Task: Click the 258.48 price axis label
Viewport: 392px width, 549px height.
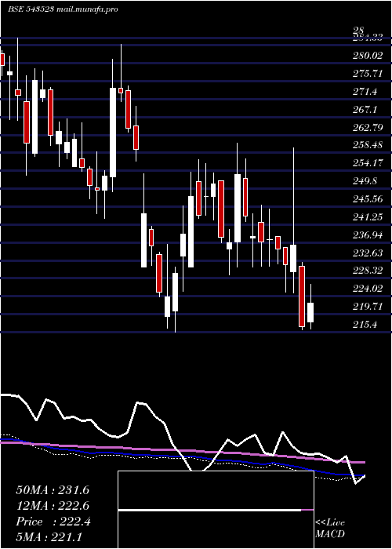Action: [368, 144]
